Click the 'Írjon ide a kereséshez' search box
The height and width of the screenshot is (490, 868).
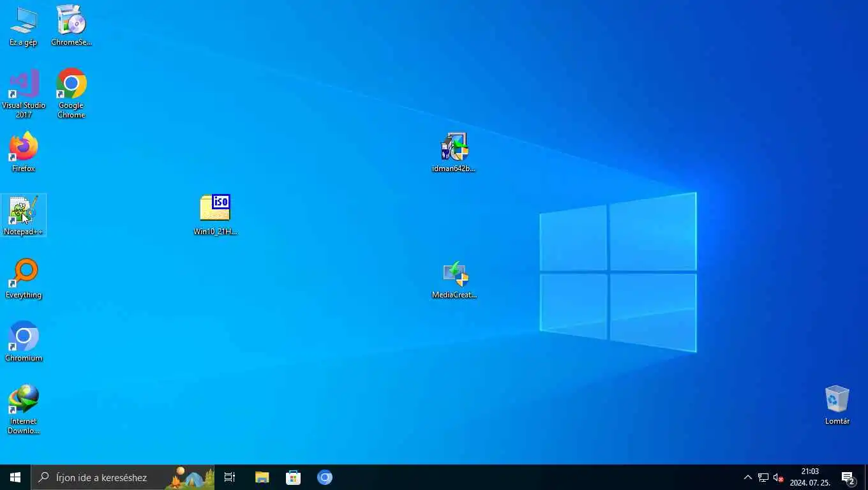(x=123, y=477)
